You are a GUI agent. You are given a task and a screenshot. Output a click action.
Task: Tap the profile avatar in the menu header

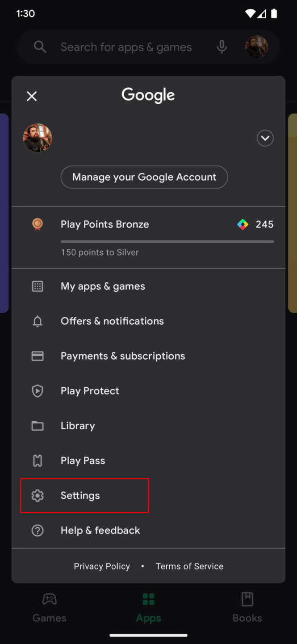pyautogui.click(x=38, y=138)
